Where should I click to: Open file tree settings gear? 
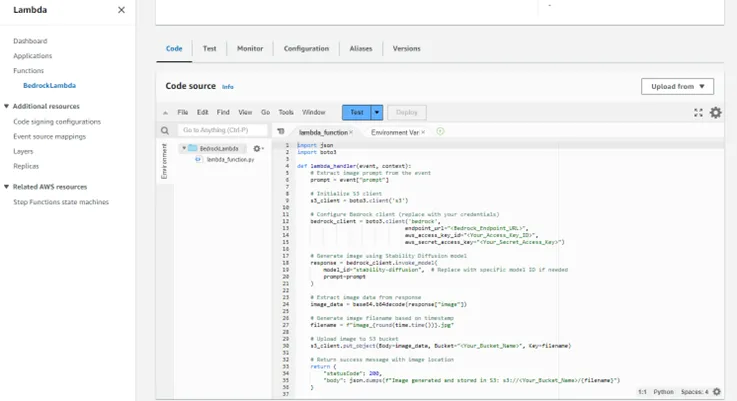pos(258,149)
